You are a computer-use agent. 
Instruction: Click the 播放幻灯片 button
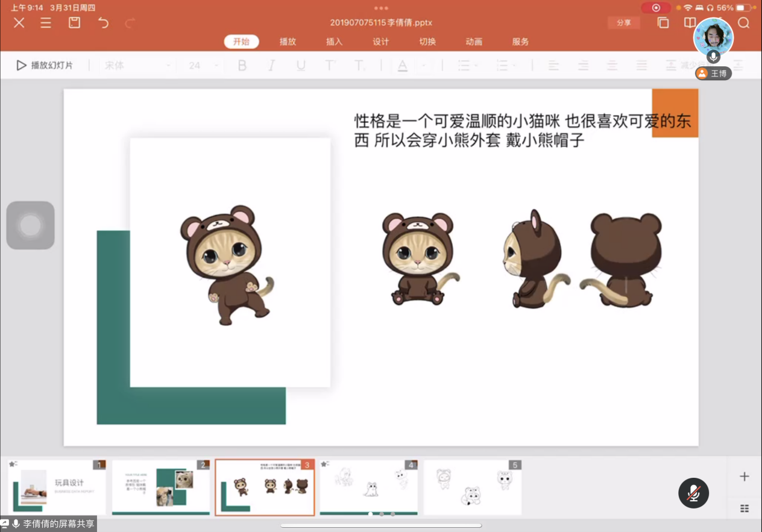click(x=45, y=65)
